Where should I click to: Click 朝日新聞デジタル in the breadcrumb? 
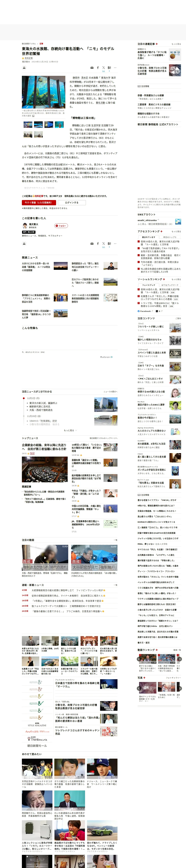29,44
